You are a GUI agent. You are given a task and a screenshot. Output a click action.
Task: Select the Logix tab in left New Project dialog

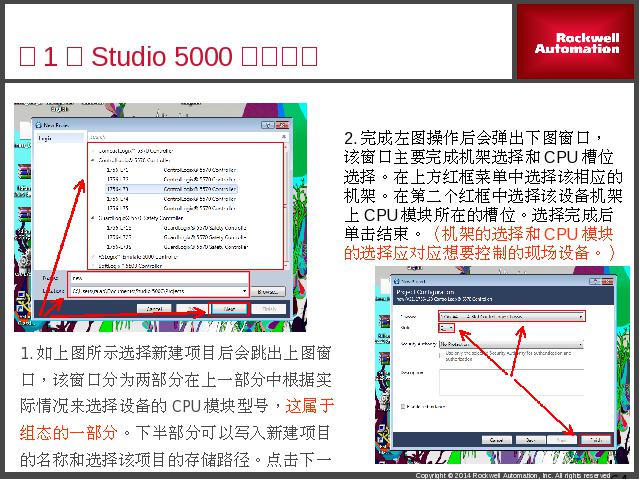coord(60,138)
